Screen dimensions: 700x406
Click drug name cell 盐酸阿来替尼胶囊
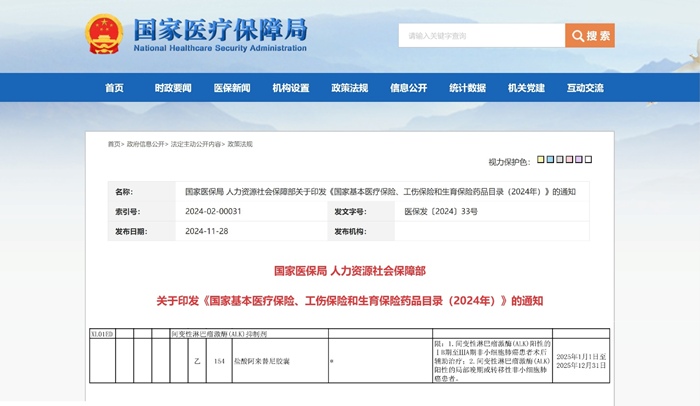280,361
